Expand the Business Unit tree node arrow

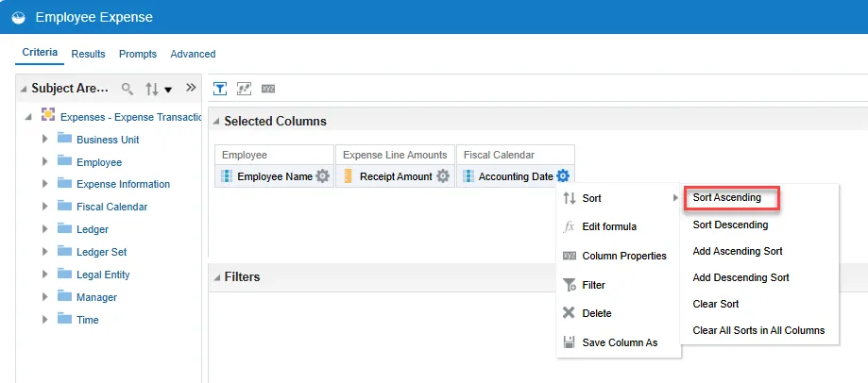point(44,139)
